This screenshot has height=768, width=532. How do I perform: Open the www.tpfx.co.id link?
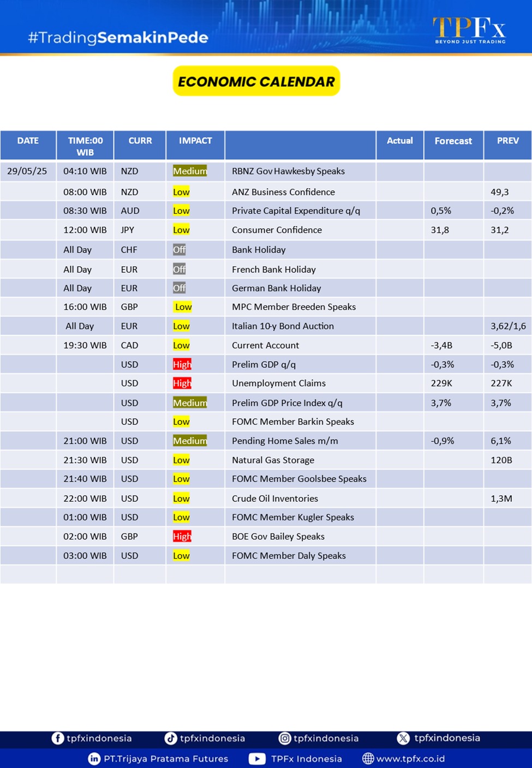(410, 759)
